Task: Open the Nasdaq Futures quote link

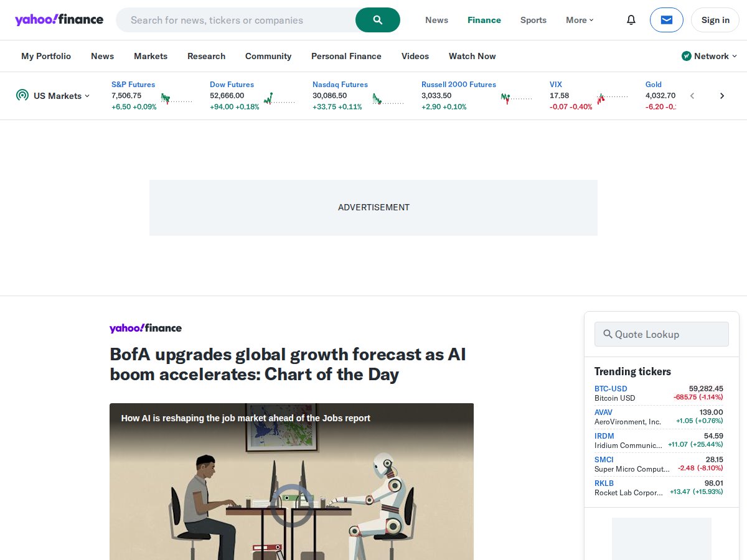Action: click(340, 85)
